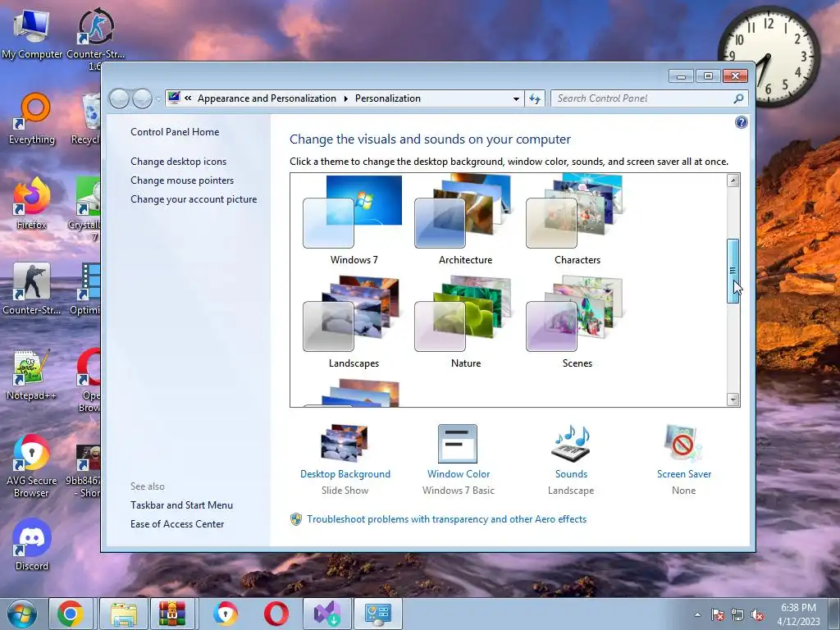Select My Computer desktop icon
Image resolution: width=840 pixels, height=630 pixels.
[x=32, y=34]
